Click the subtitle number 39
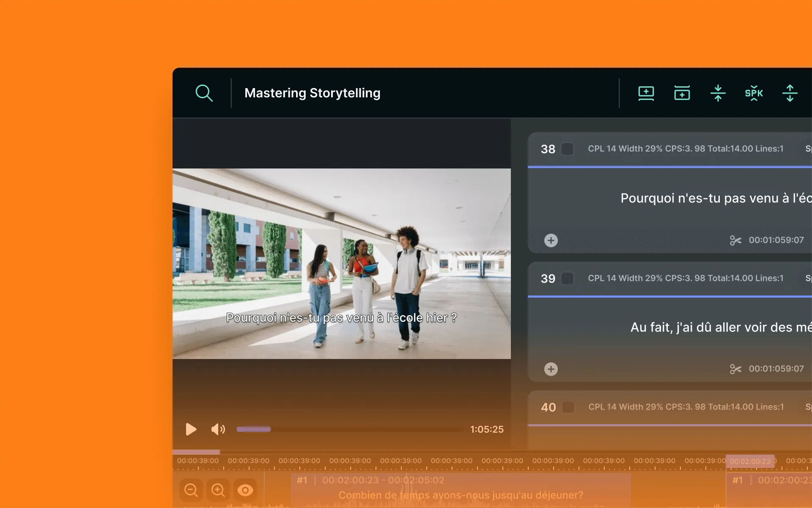812x508 pixels. click(548, 279)
